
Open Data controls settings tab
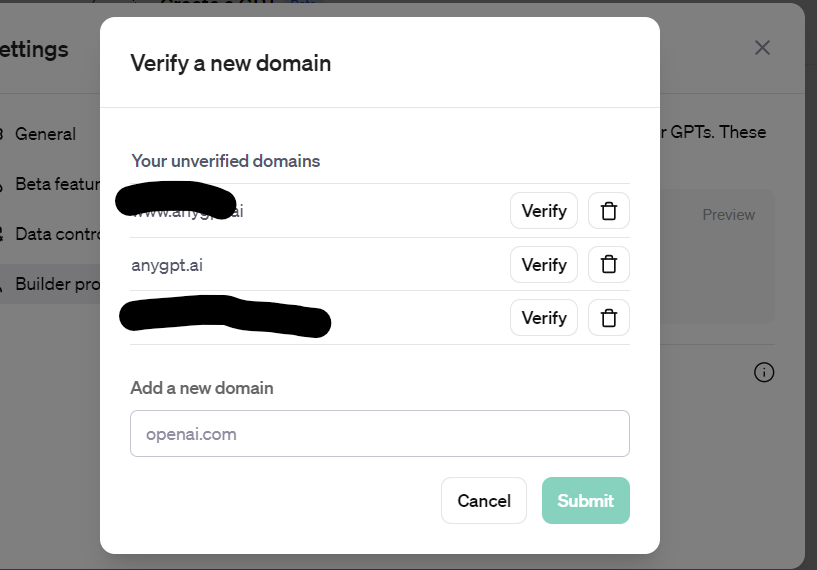pyautogui.click(x=57, y=234)
